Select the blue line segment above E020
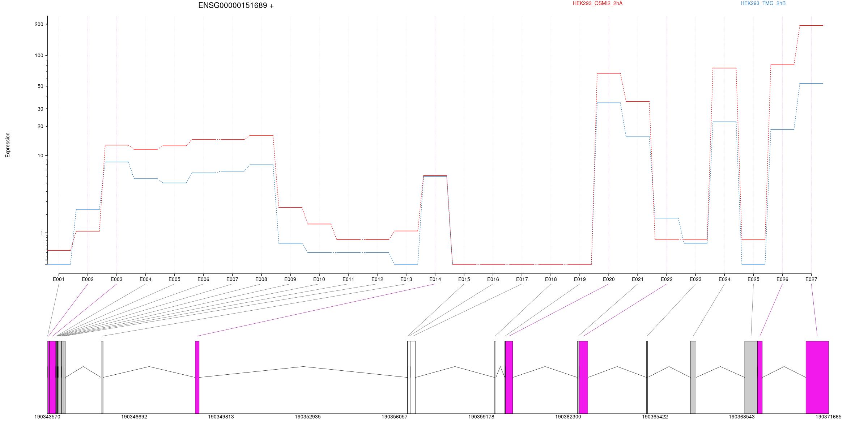This screenshot has height=434, width=868. click(x=609, y=103)
